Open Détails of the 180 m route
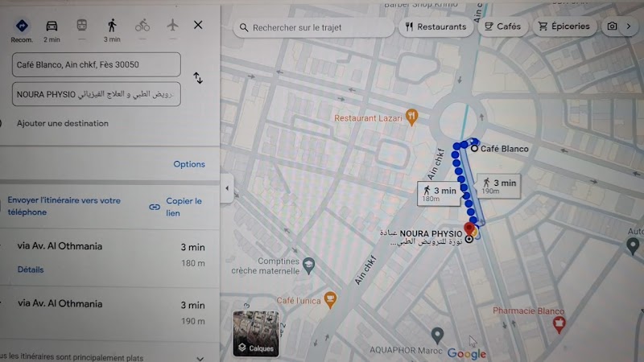The height and width of the screenshot is (362, 644). [31, 269]
